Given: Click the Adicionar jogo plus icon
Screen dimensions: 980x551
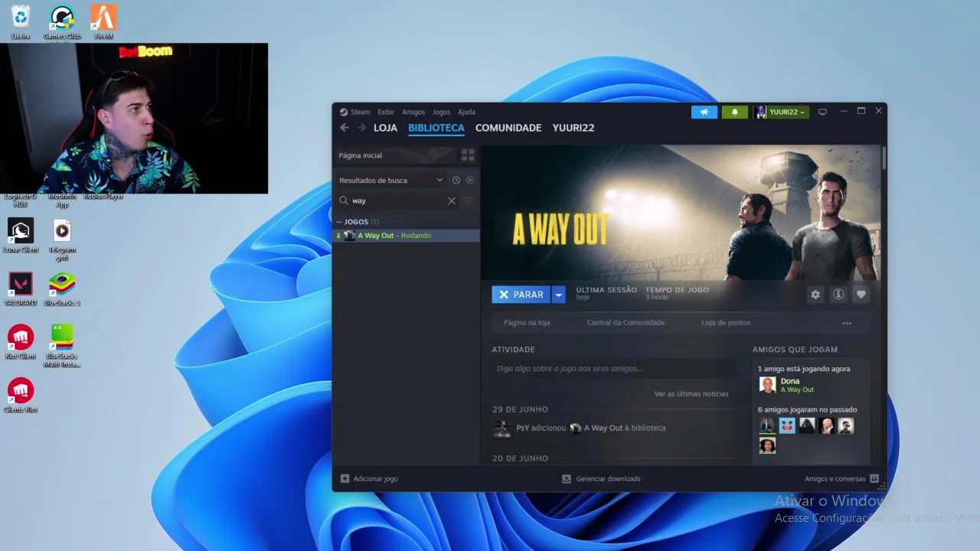Looking at the screenshot, I should [345, 478].
